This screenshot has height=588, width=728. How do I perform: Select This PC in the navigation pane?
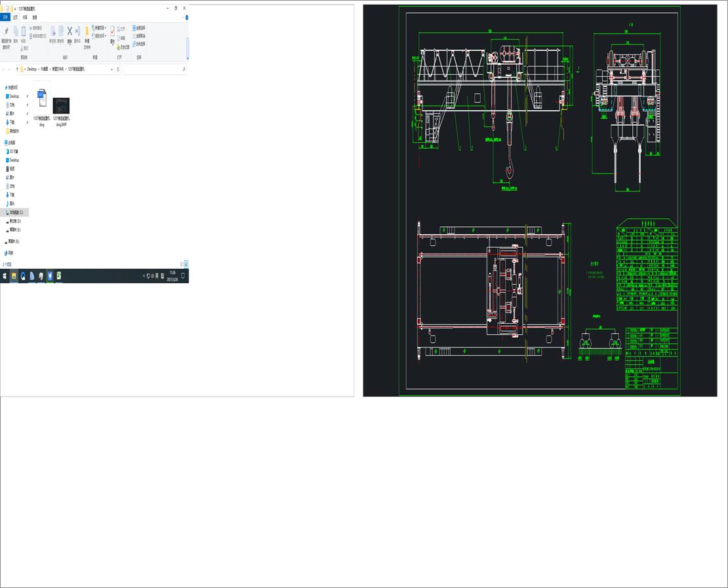(x=10, y=142)
